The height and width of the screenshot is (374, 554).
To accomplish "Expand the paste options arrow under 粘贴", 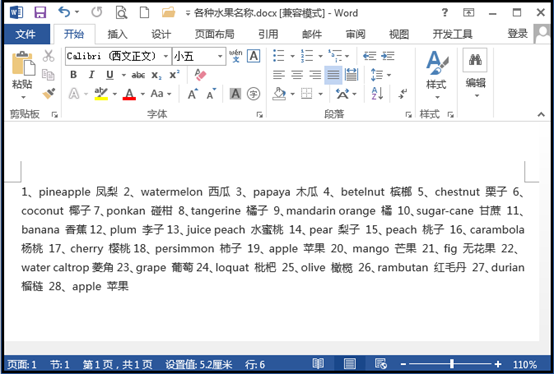I will (x=23, y=97).
